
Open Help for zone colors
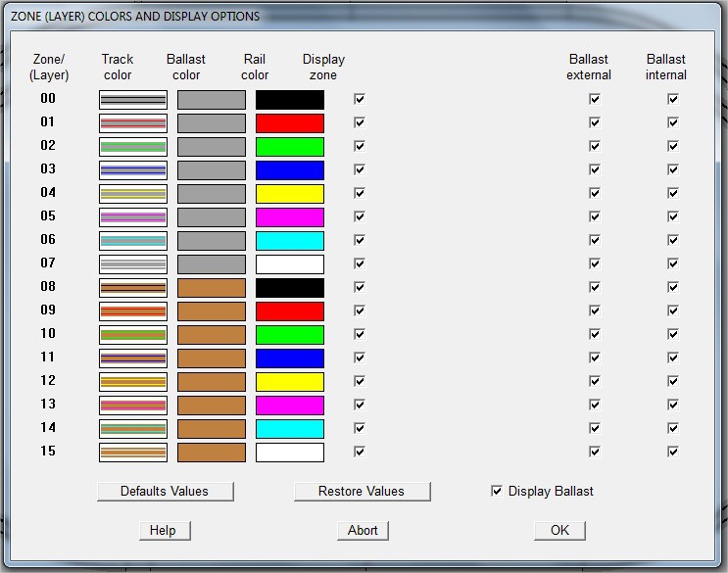[x=165, y=530]
